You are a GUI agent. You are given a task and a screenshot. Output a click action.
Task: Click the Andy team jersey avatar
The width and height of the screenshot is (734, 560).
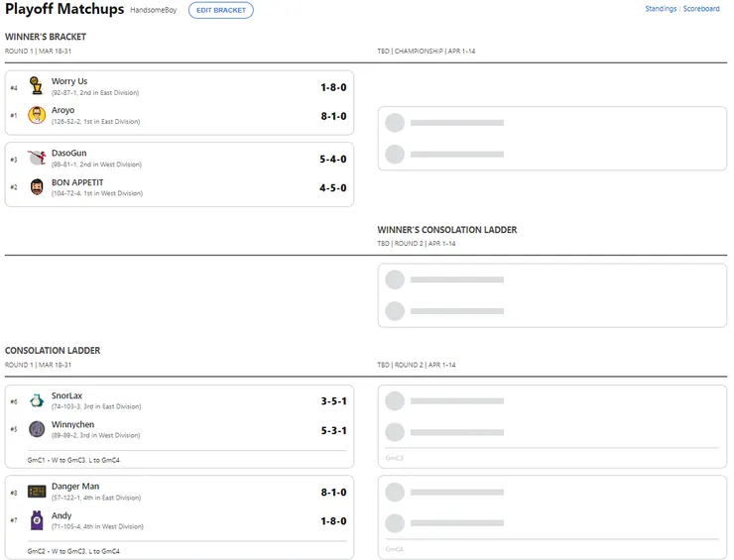point(37,519)
